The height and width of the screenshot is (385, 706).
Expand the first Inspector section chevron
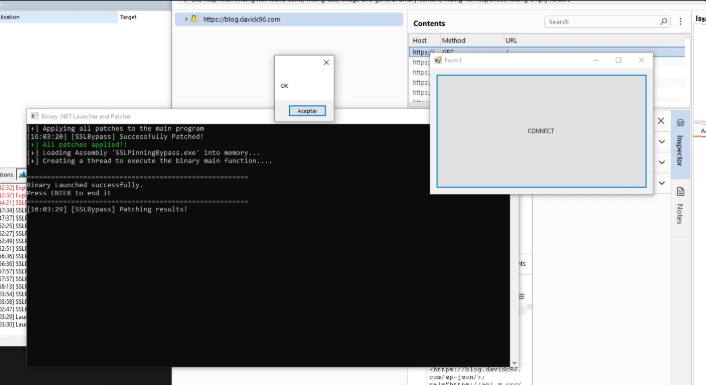pos(662,142)
